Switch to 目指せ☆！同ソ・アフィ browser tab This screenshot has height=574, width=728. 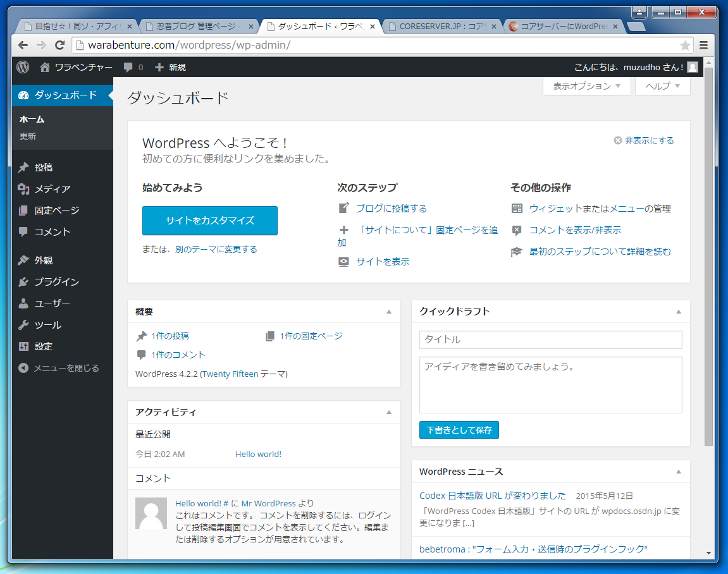pos(77,27)
